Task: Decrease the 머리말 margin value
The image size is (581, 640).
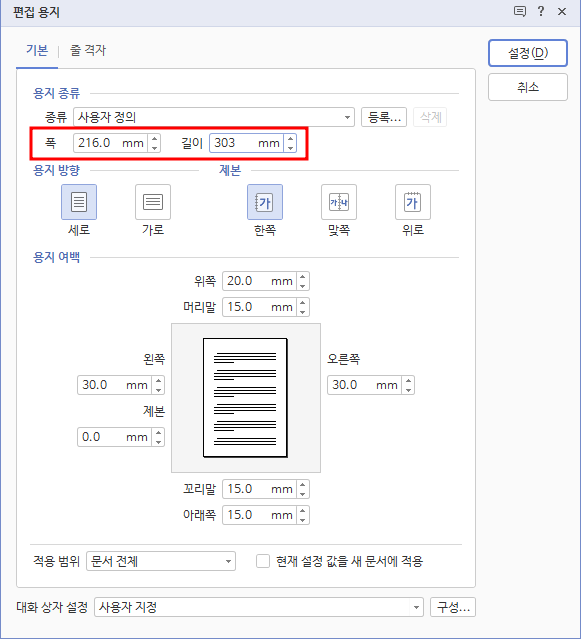Action: (x=303, y=312)
